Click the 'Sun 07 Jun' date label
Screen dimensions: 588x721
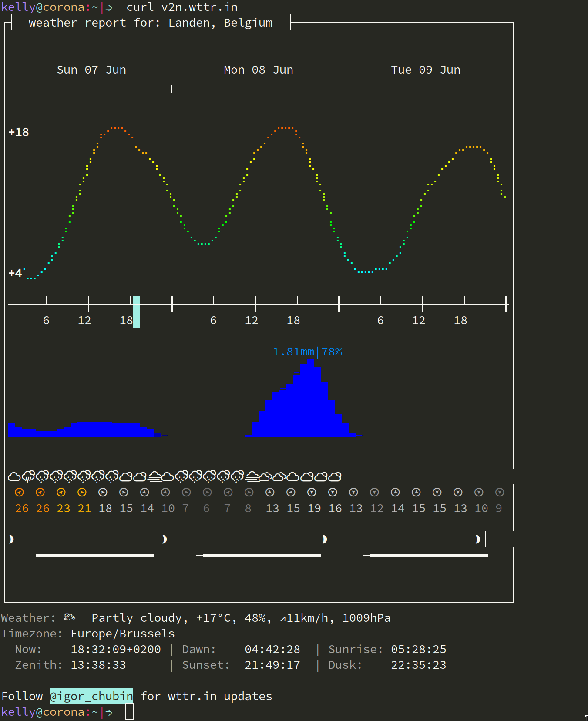(91, 70)
